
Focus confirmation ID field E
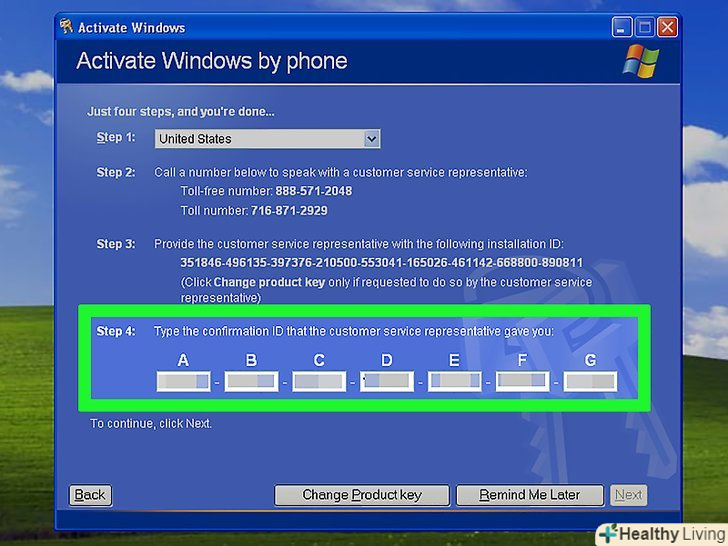tap(455, 381)
